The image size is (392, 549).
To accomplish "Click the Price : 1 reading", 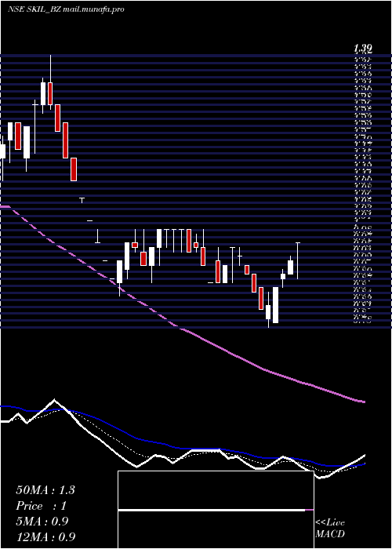I will (x=41, y=506).
